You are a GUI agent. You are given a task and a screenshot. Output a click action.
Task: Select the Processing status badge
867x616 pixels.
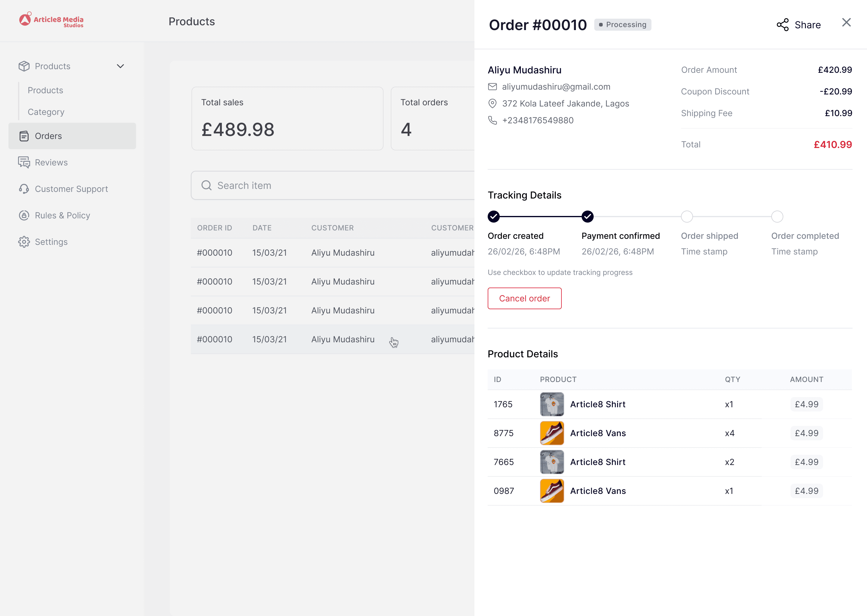click(623, 25)
